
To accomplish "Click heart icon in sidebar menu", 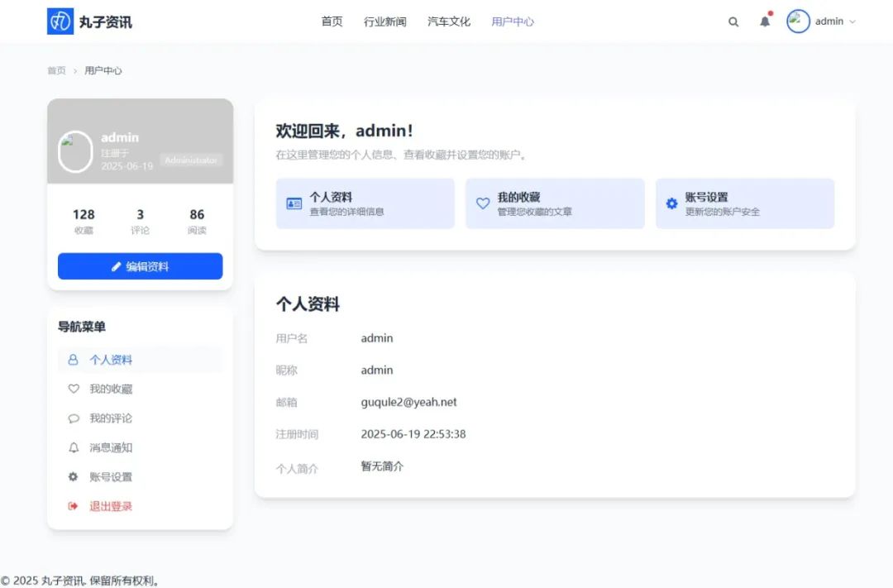I will click(74, 389).
